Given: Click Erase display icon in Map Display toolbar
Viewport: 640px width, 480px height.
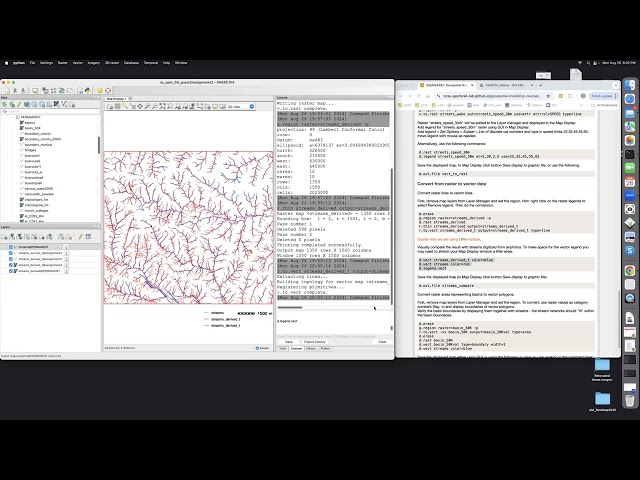Looking at the screenshot, I should coord(117,107).
